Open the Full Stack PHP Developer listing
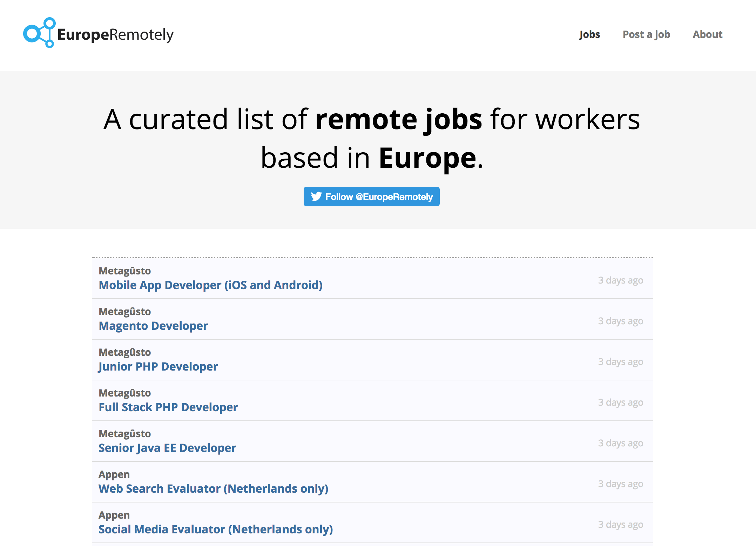Viewport: 756px width, 546px height. (x=168, y=407)
